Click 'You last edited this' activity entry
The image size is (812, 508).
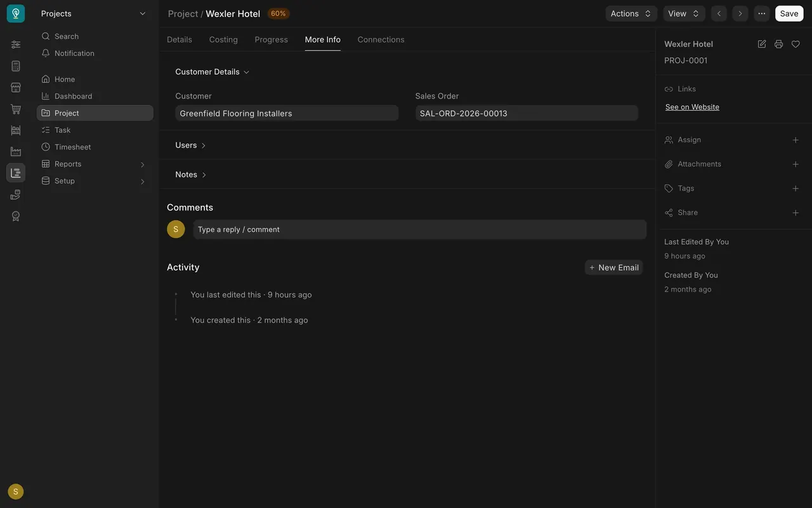click(x=251, y=295)
